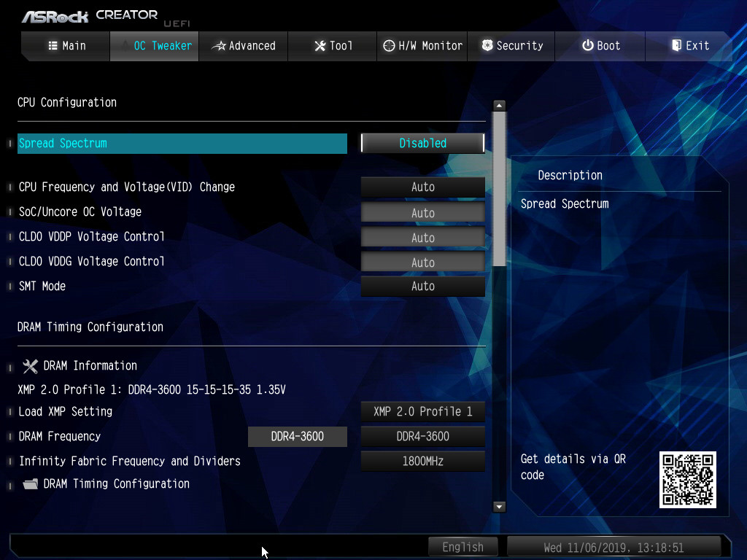
Task: Change the SMT Mode Auto setting
Action: tap(422, 287)
